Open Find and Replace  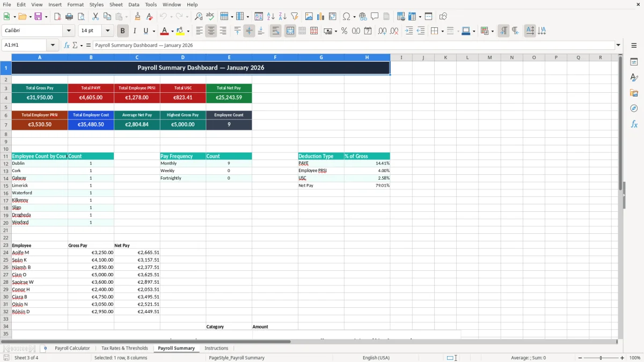pos(199,17)
